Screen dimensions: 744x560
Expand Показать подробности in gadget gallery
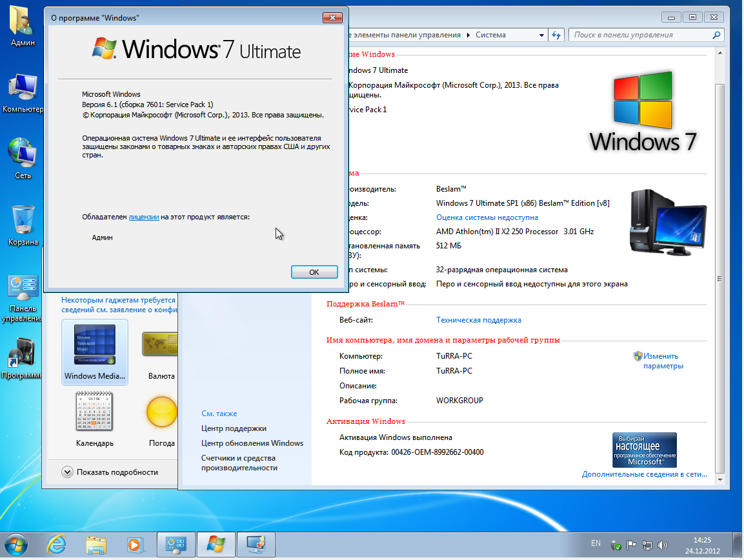110,472
